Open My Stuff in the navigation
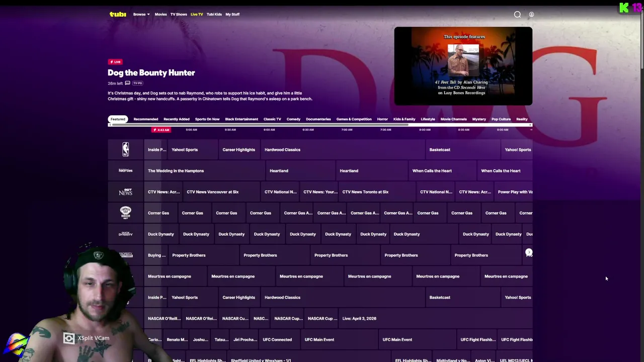This screenshot has width=644, height=362. click(232, 14)
